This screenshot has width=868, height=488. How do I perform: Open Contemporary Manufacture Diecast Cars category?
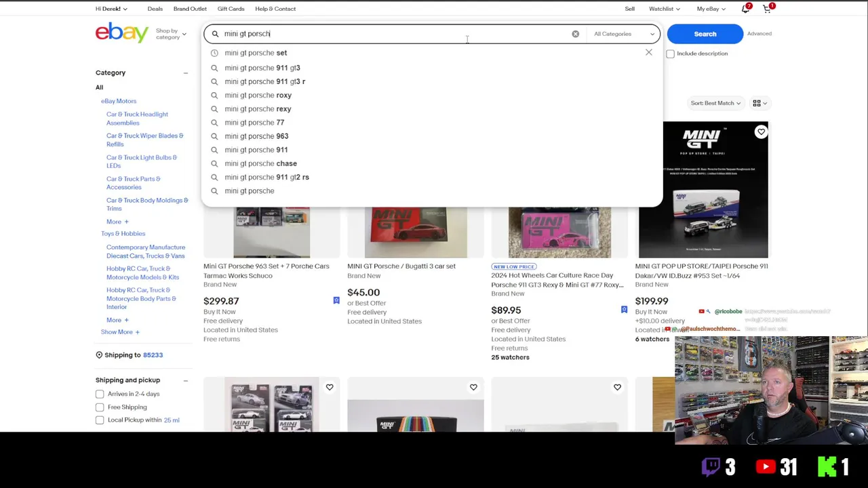pos(146,251)
